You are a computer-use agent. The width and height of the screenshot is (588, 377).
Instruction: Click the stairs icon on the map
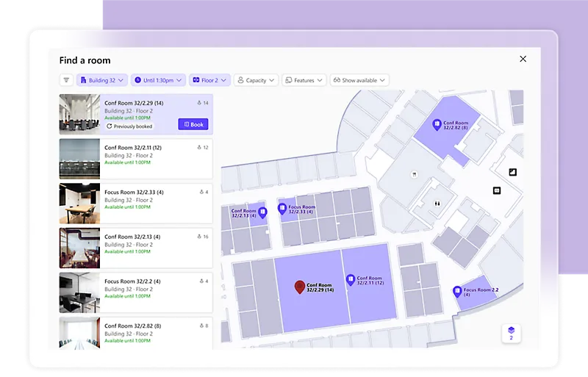pyautogui.click(x=512, y=172)
